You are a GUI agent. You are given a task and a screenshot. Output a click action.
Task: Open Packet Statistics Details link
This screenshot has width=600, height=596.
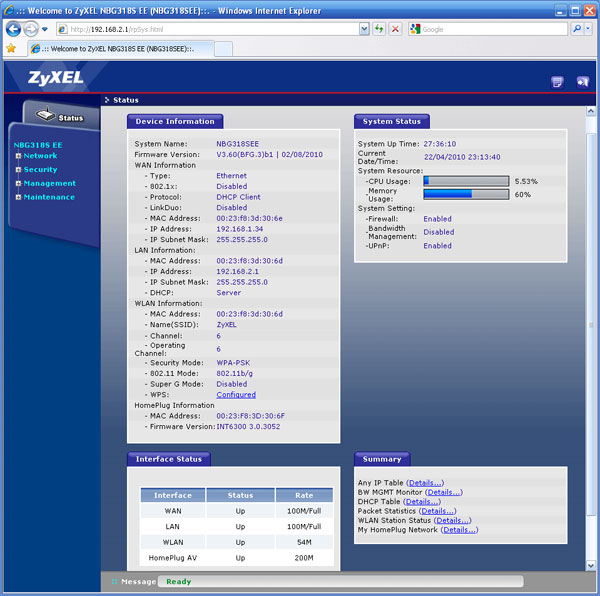437,511
